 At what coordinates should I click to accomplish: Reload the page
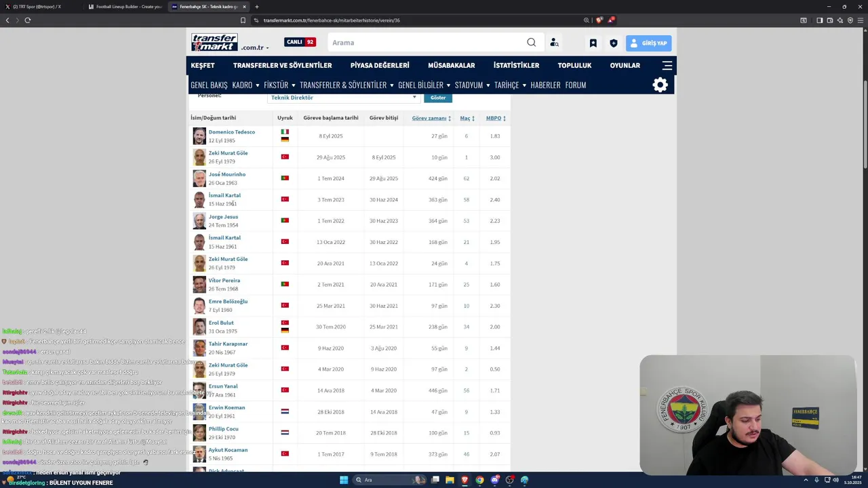28,20
